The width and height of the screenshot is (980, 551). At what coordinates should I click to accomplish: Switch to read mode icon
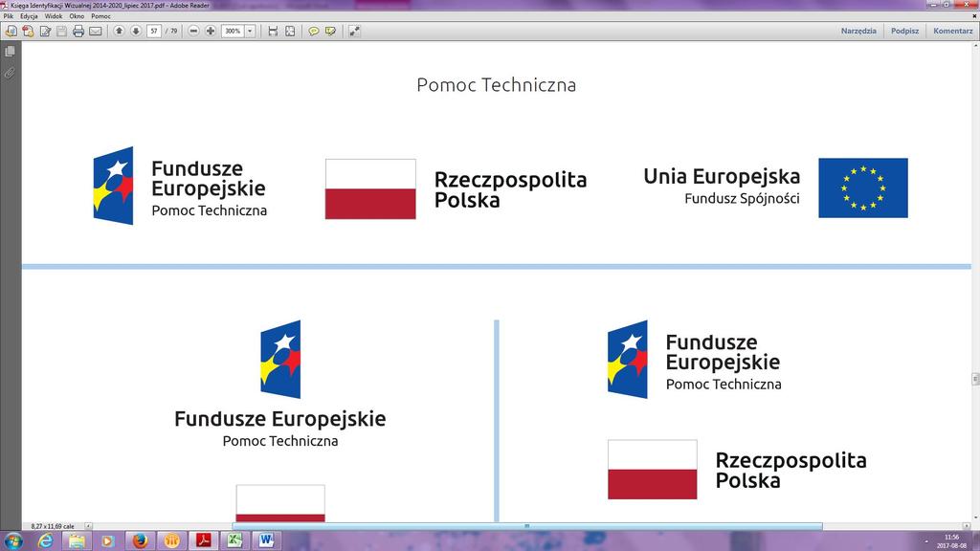[x=354, y=31]
